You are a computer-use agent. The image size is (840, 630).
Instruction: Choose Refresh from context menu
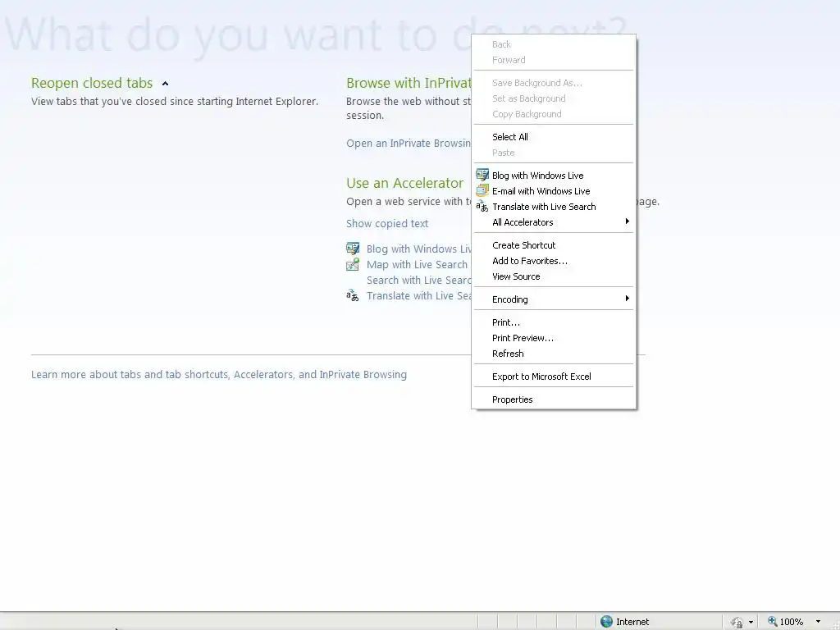[x=554, y=354]
